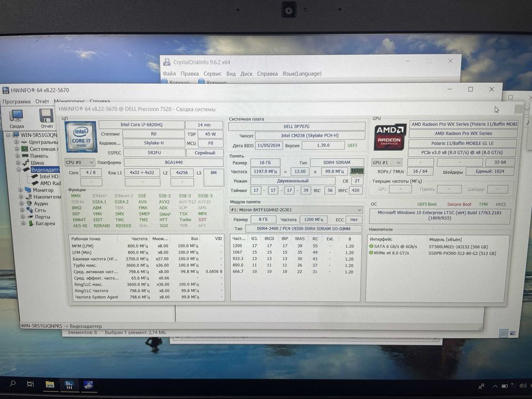Select the Батарея tree item
This screenshot has height=399, width=532.
point(45,223)
